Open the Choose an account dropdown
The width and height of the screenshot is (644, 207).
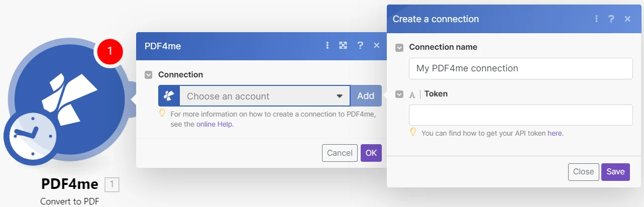(x=265, y=96)
